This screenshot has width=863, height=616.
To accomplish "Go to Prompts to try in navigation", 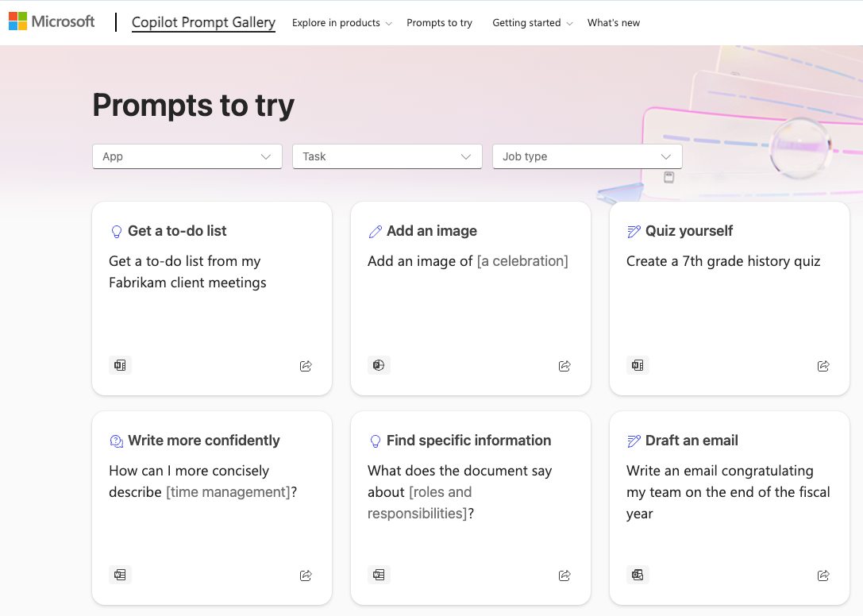I will tap(439, 22).
